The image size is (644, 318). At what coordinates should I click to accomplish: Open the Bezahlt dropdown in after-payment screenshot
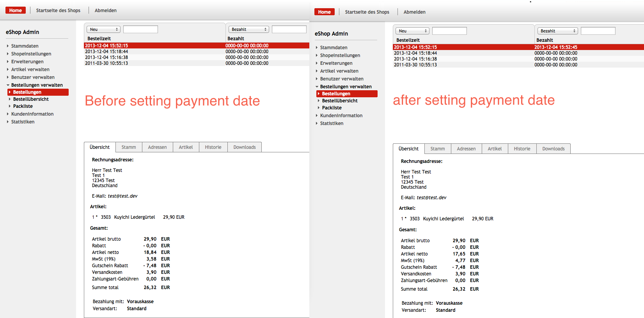click(x=557, y=31)
